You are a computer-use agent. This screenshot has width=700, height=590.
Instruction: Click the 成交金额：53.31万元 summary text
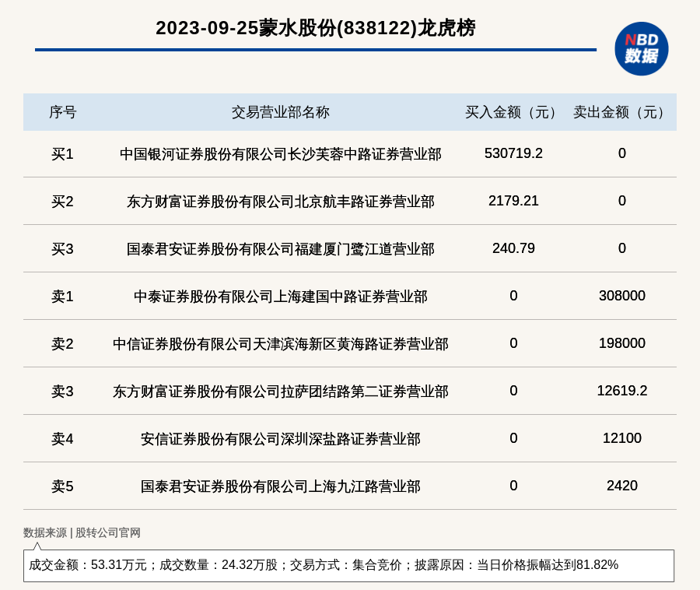pos(87,565)
